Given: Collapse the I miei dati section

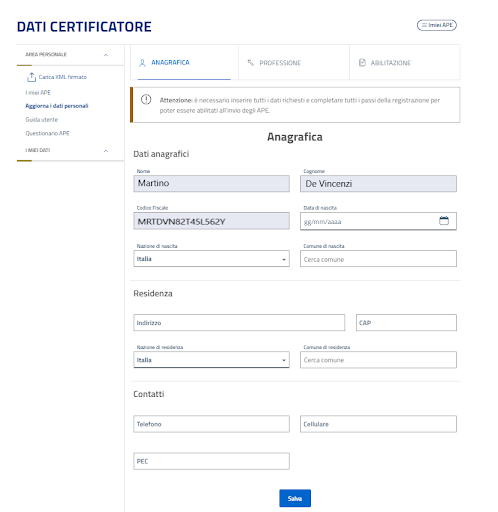Looking at the screenshot, I should pos(106,151).
